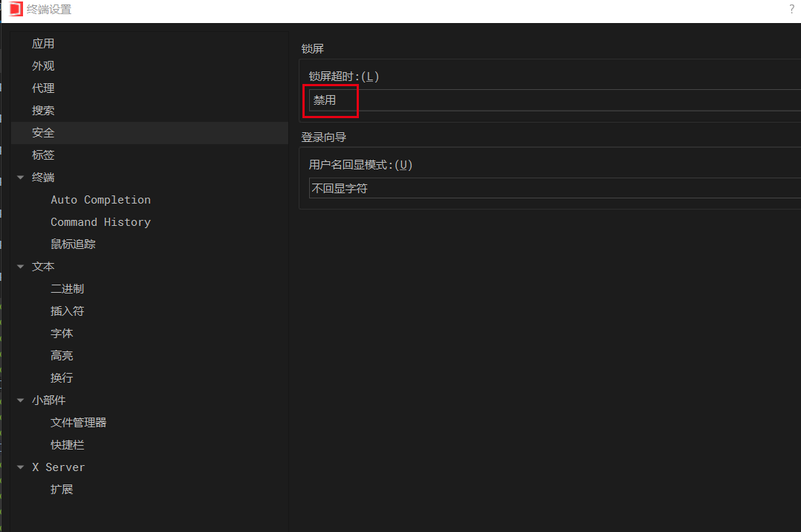Open 二进制 text settings

[x=67, y=289]
